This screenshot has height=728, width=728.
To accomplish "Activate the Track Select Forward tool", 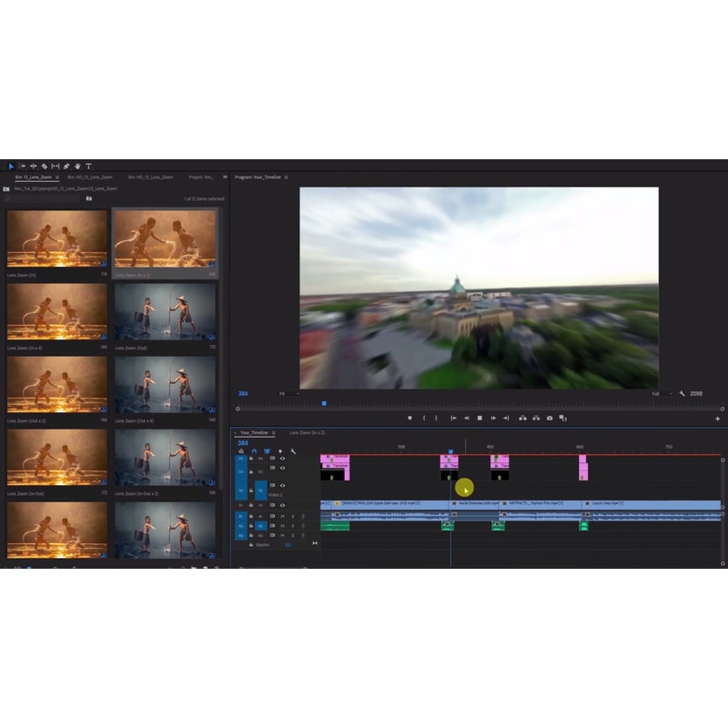I will coord(22,167).
